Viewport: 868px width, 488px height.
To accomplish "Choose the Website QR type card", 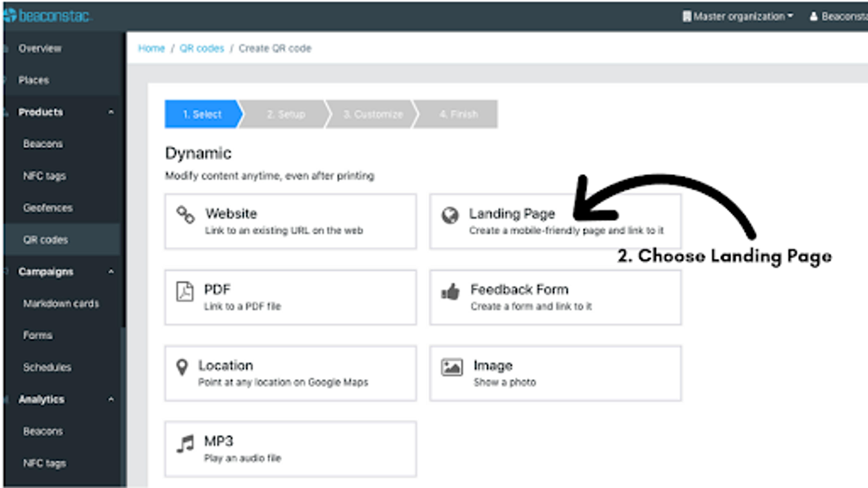I will [x=290, y=222].
